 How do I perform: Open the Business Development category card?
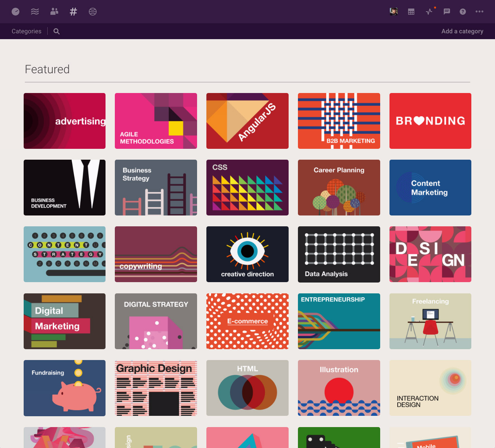[64, 188]
